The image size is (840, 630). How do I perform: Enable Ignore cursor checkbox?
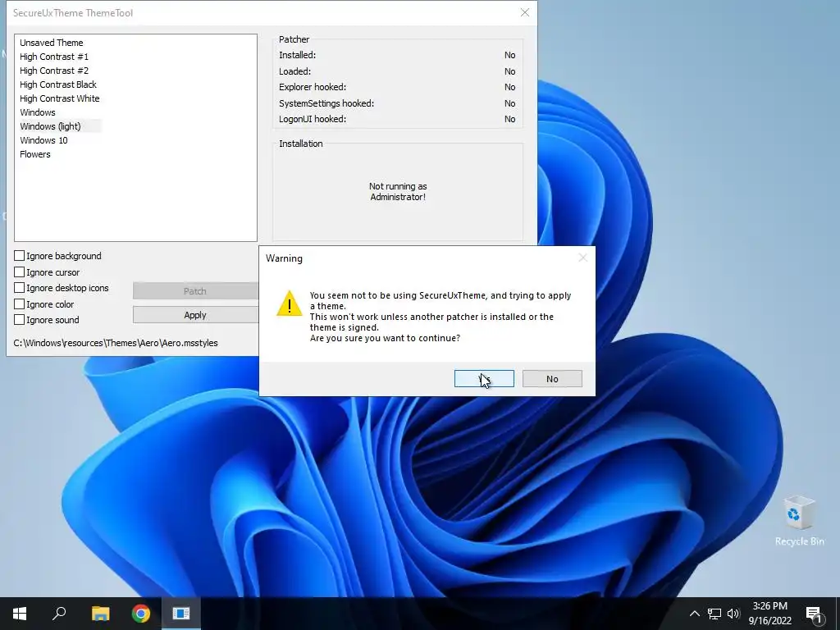point(20,272)
